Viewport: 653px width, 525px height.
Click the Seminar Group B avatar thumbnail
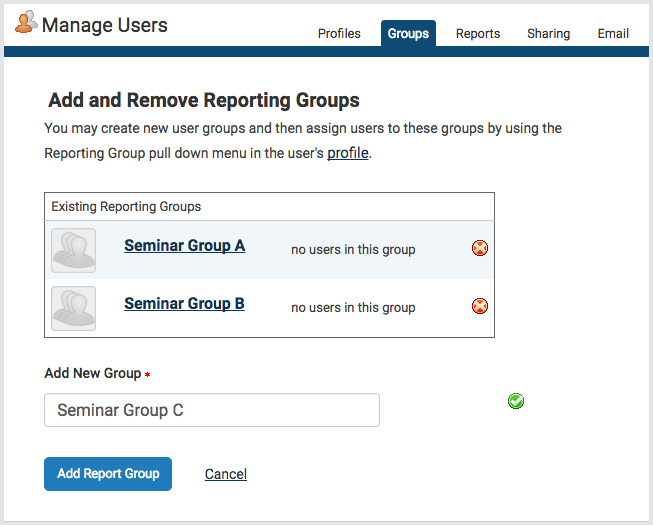click(73, 308)
